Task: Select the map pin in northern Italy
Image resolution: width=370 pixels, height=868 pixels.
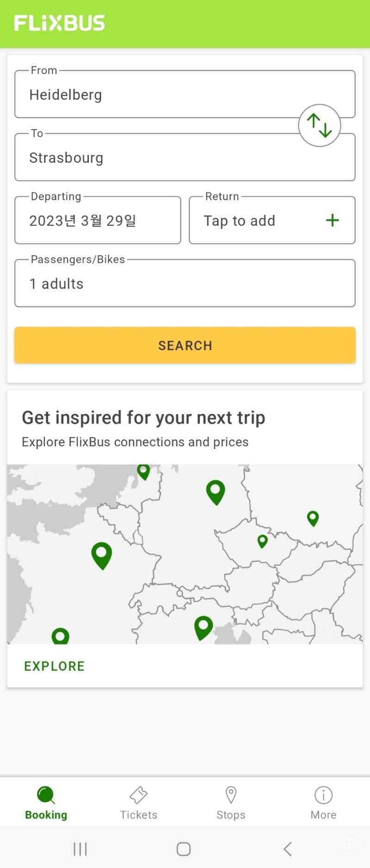Action: point(203,628)
